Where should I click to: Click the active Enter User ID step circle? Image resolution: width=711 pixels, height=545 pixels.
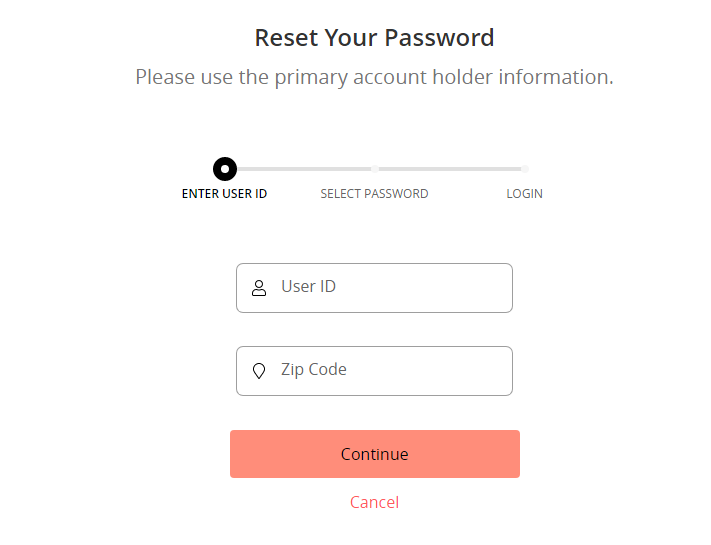(225, 169)
